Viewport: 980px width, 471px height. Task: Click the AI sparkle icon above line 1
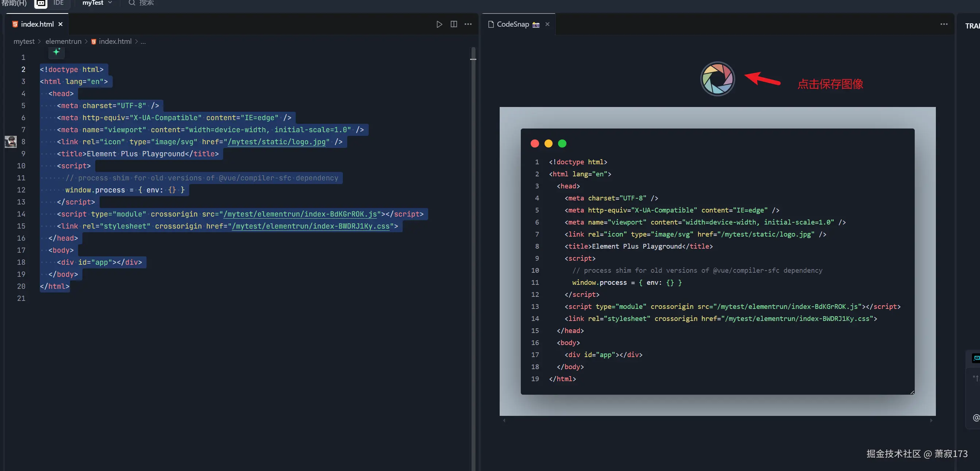[56, 52]
